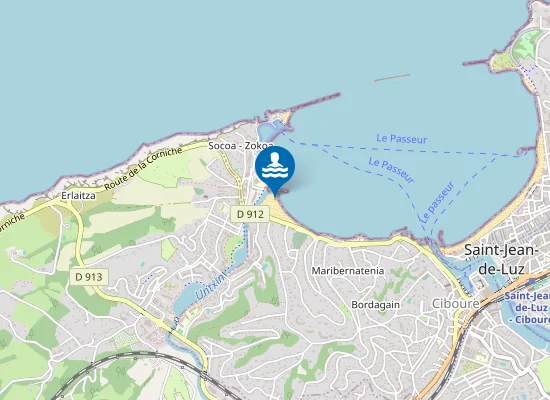Screen dimensions: 550x400
Task: Click the tree icon in the green area west of Socoa
Action: (167, 222)
